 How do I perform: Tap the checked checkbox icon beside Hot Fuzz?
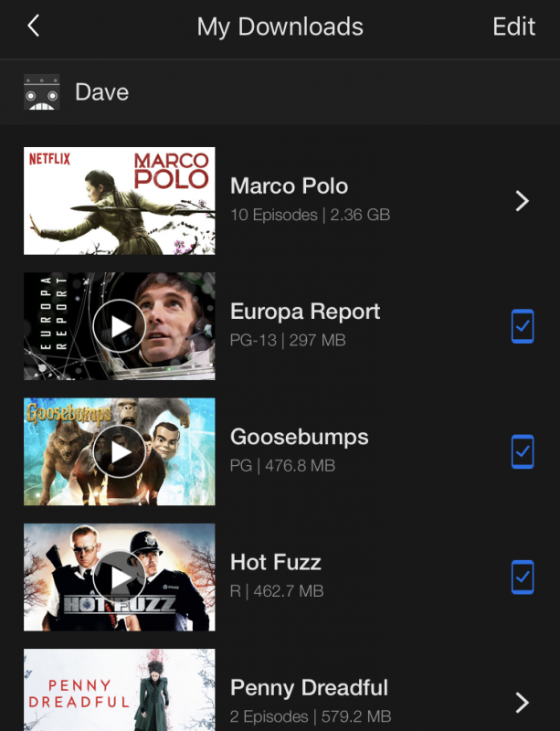coord(523,577)
